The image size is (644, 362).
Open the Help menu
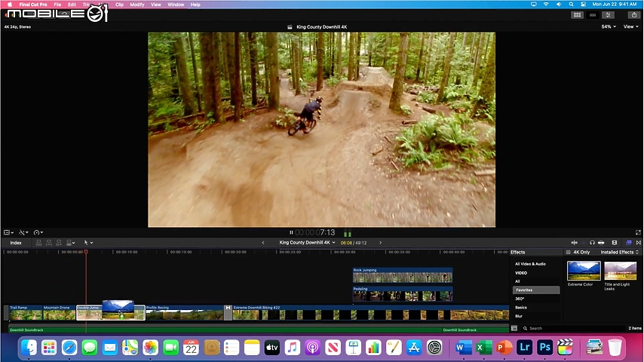[195, 5]
